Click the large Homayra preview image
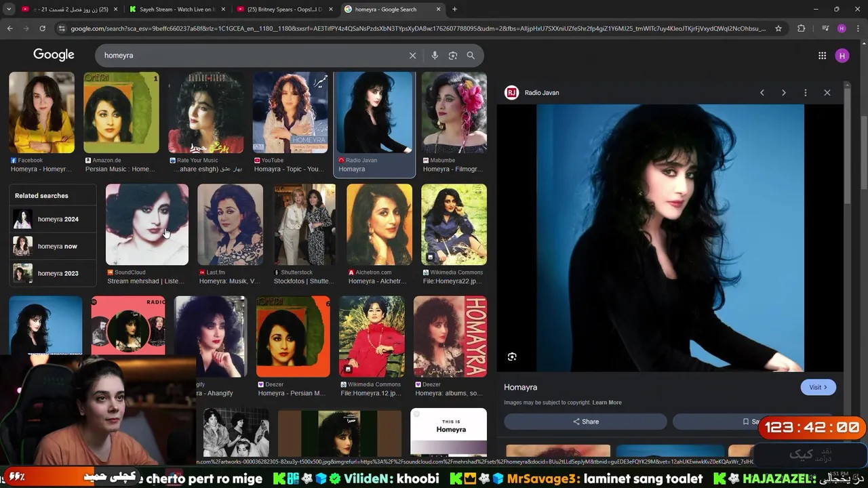The height and width of the screenshot is (488, 868). (x=670, y=238)
